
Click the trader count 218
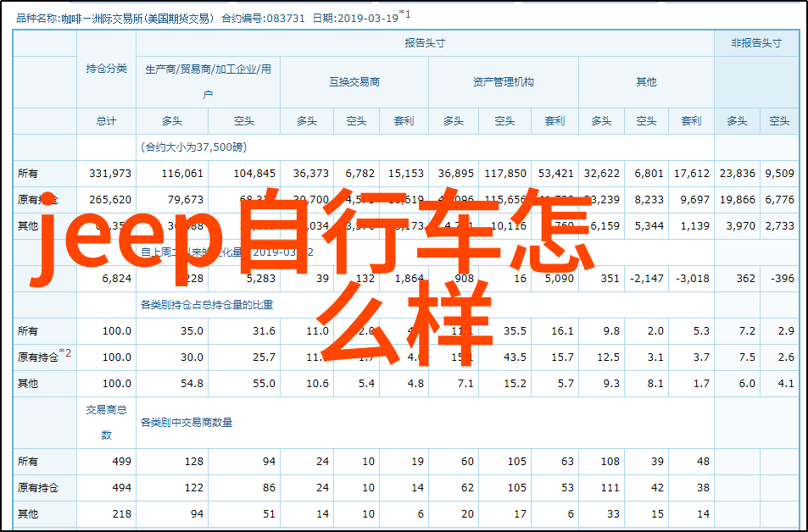(121, 514)
